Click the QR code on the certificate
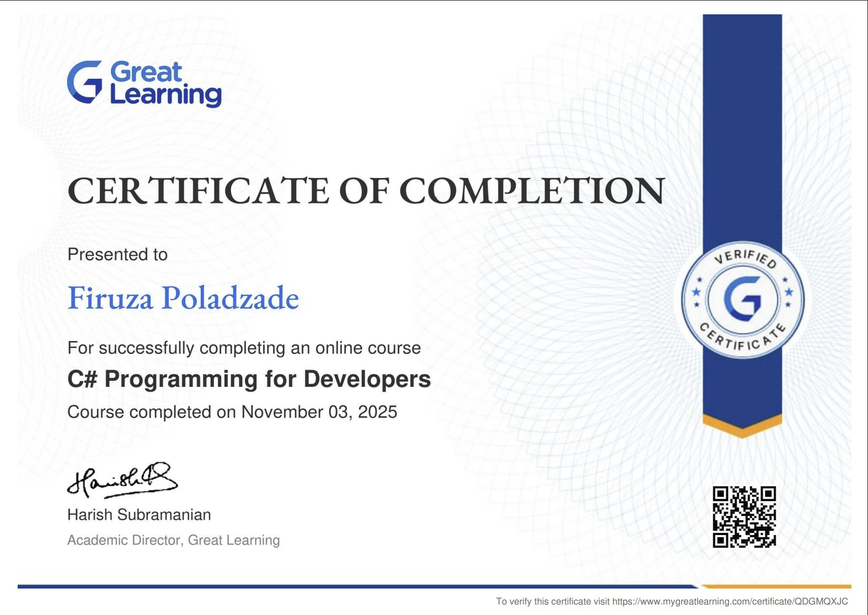Image resolution: width=868 pixels, height=615 pixels. 744,516
